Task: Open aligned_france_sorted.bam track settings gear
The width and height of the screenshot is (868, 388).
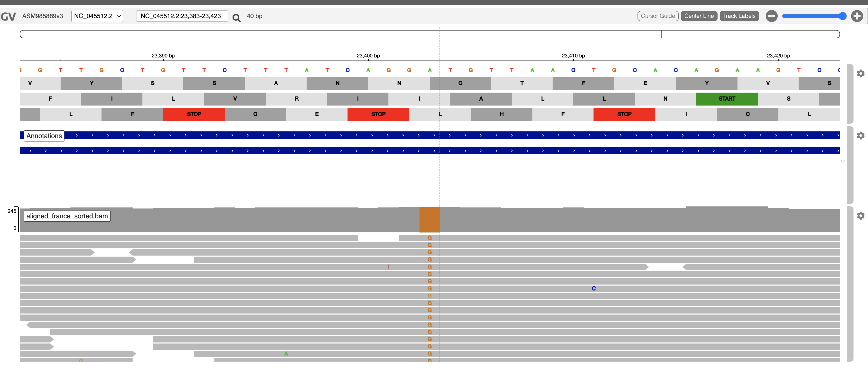Action: tap(860, 216)
